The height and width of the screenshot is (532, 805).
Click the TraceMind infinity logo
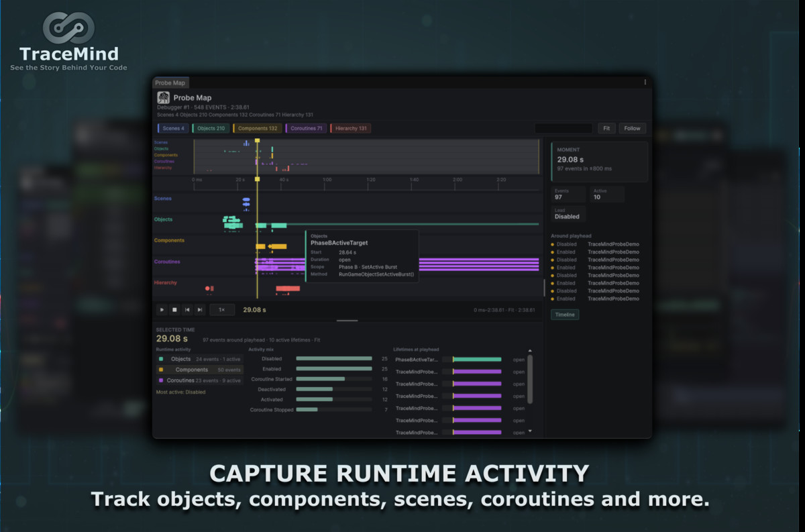[x=69, y=28]
